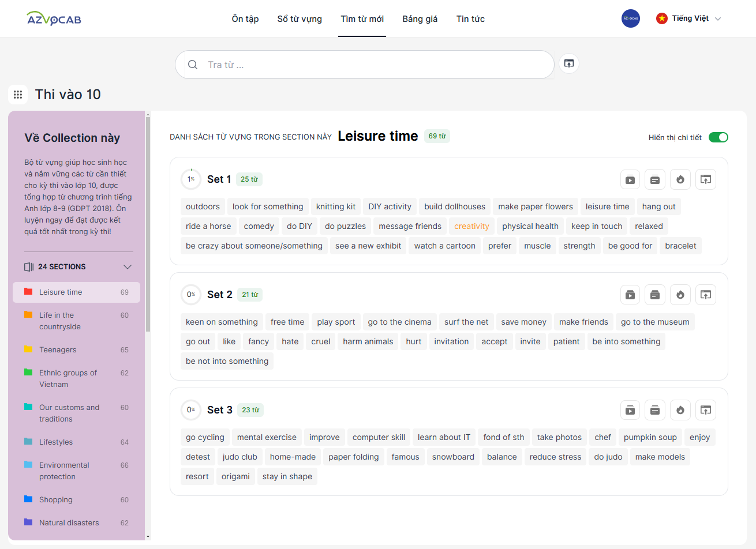Open the word chip go cycling
The image size is (756, 549).
coord(205,437)
